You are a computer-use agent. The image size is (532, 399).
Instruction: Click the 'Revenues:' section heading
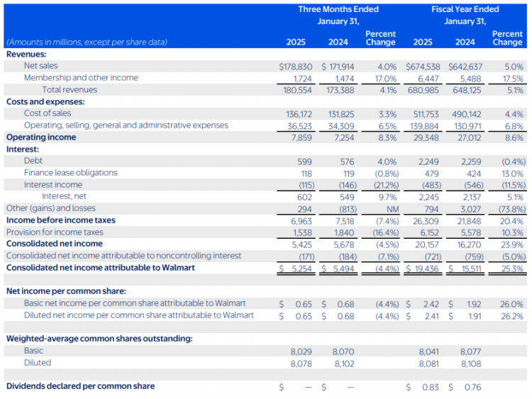point(26,55)
